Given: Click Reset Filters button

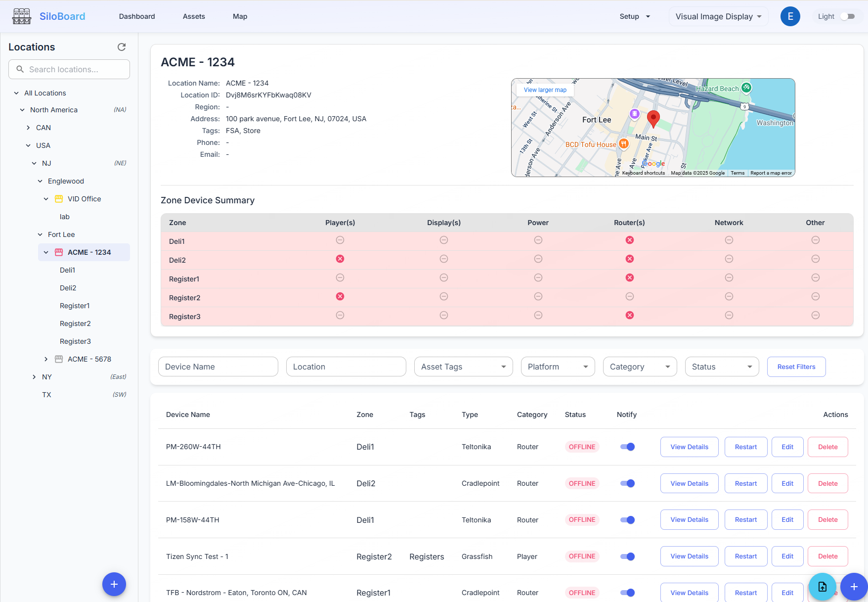Looking at the screenshot, I should [796, 367].
